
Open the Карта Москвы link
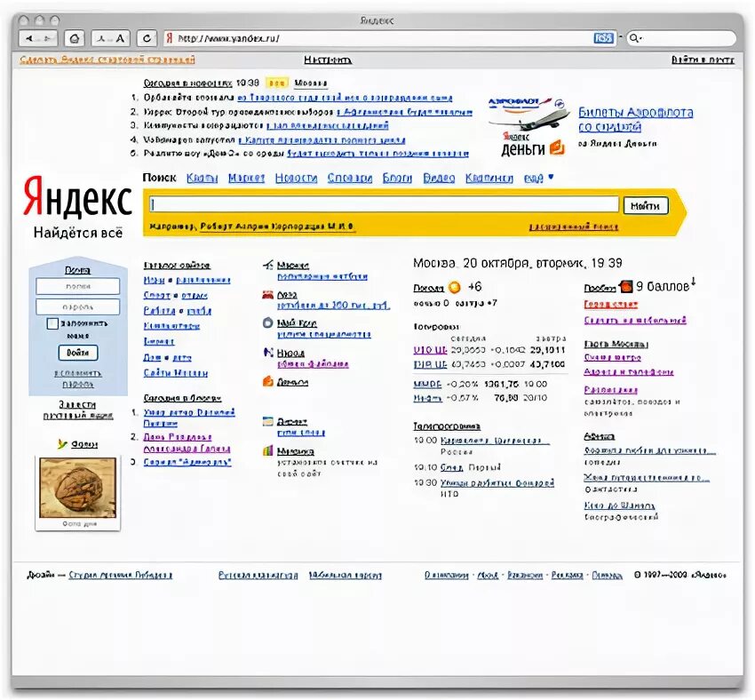click(616, 344)
